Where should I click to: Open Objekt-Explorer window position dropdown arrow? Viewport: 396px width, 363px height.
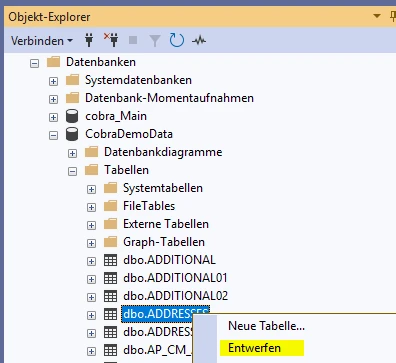[x=377, y=16]
